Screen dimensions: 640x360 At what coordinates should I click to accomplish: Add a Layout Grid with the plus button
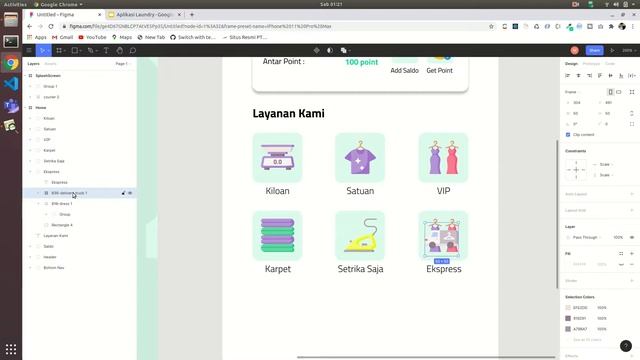coord(632,211)
